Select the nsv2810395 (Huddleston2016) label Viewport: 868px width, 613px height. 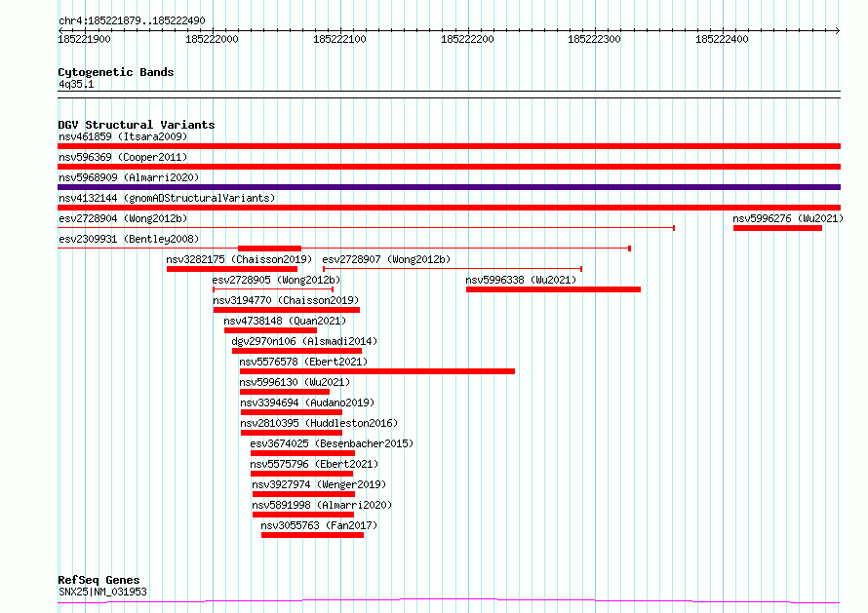click(319, 423)
